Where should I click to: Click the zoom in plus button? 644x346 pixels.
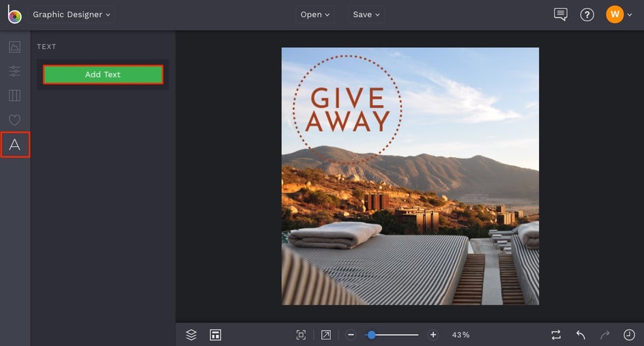[433, 335]
